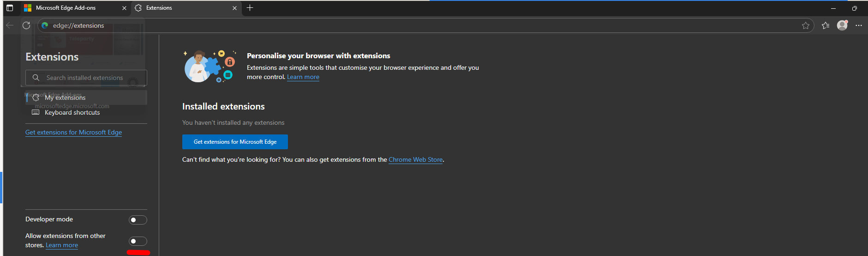The image size is (868, 256).
Task: Add this page to favorites star
Action: tap(805, 25)
